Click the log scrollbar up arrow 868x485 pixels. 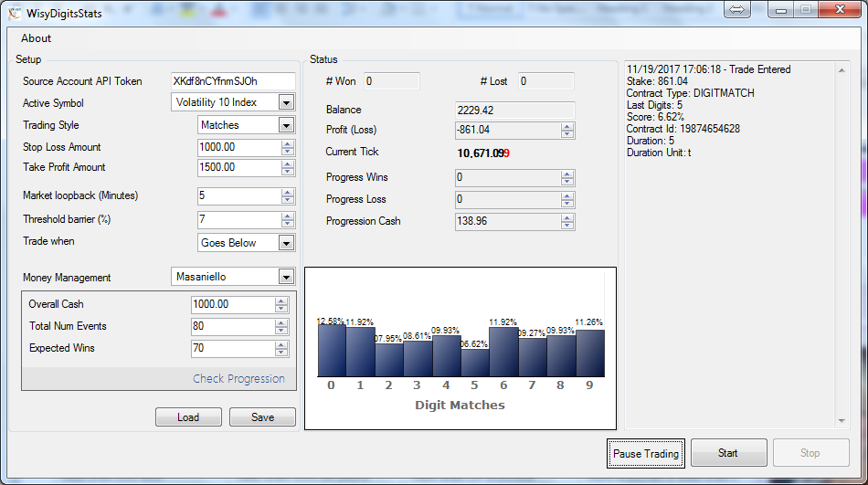tap(842, 70)
